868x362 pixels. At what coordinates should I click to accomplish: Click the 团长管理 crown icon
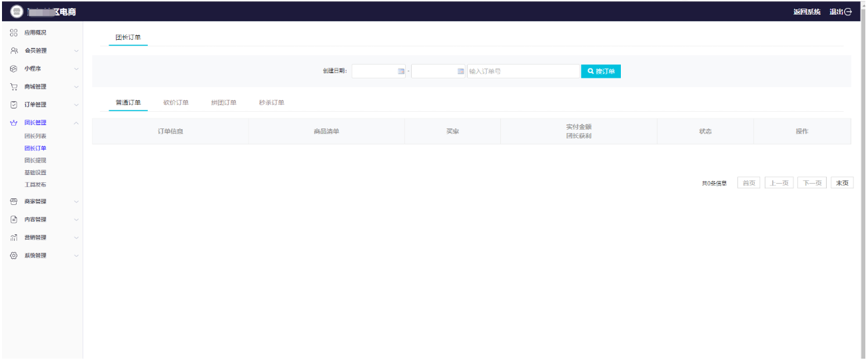coord(13,122)
